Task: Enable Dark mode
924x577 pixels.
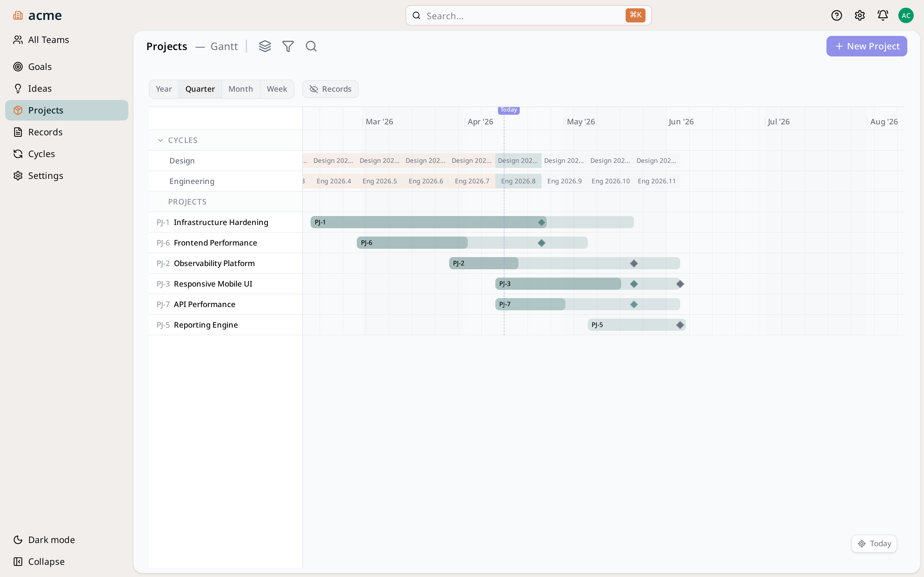Action: (52, 539)
